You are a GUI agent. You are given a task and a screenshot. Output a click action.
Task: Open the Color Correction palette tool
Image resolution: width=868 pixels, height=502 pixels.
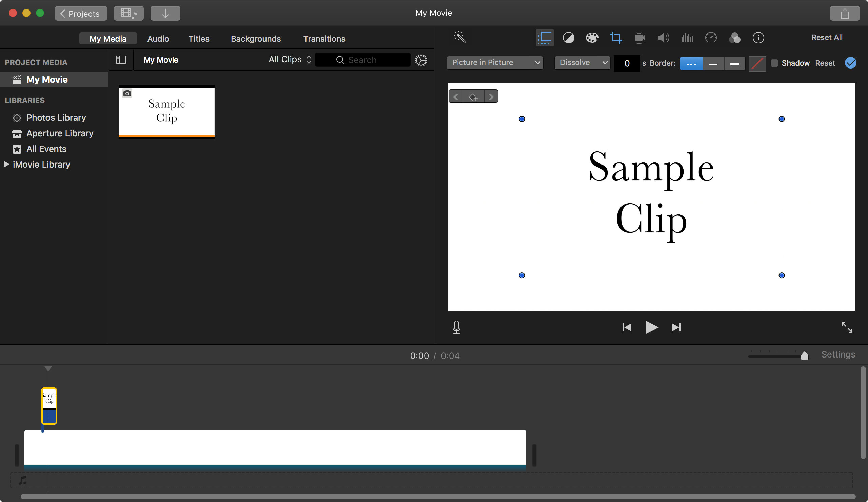click(x=592, y=38)
